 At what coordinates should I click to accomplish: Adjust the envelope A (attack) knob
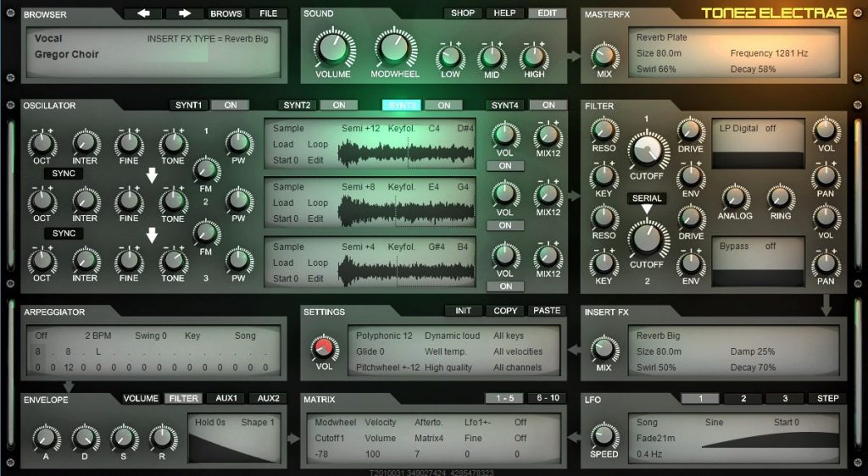point(46,439)
